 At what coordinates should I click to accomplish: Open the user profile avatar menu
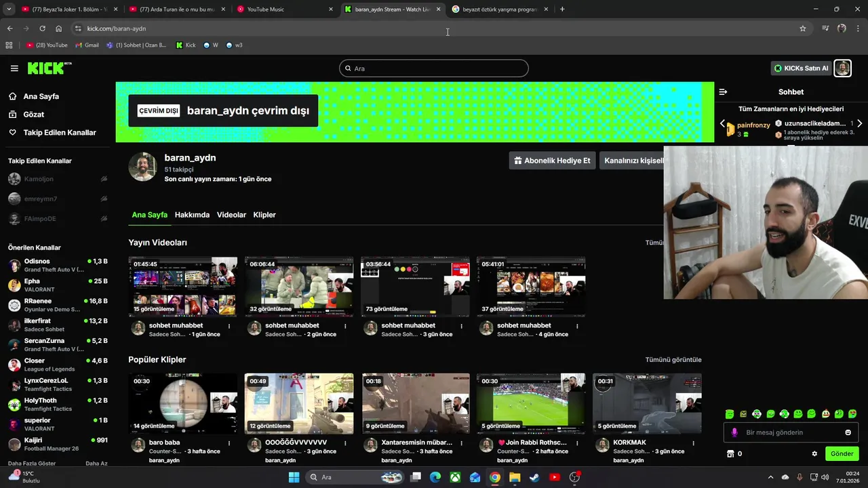[842, 68]
